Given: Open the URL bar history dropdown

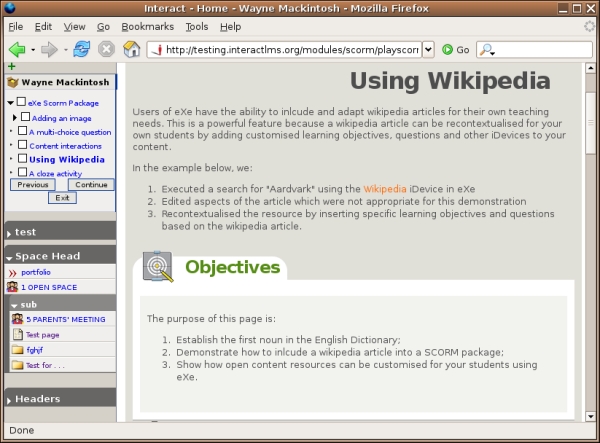Looking at the screenshot, I should [429, 50].
